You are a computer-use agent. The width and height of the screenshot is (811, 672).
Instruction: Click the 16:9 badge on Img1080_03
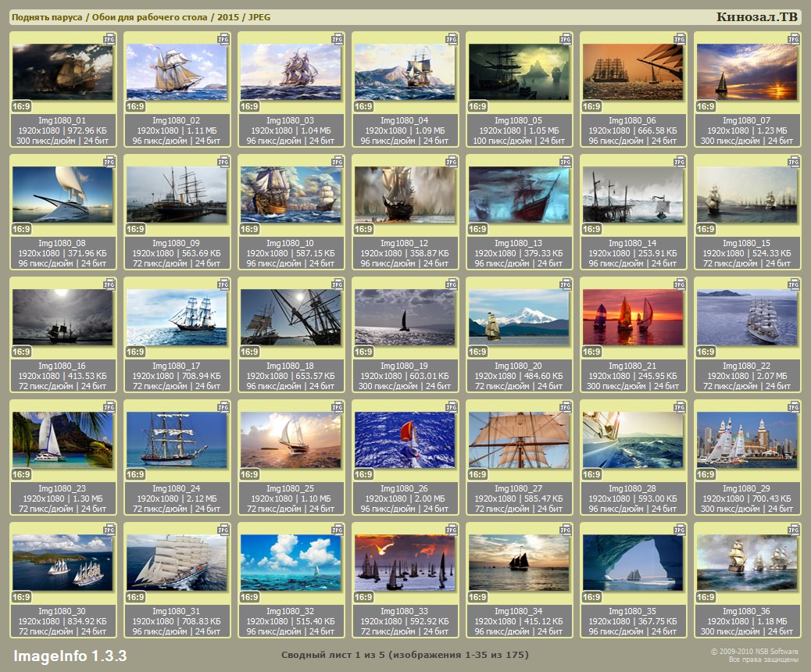pyautogui.click(x=249, y=106)
